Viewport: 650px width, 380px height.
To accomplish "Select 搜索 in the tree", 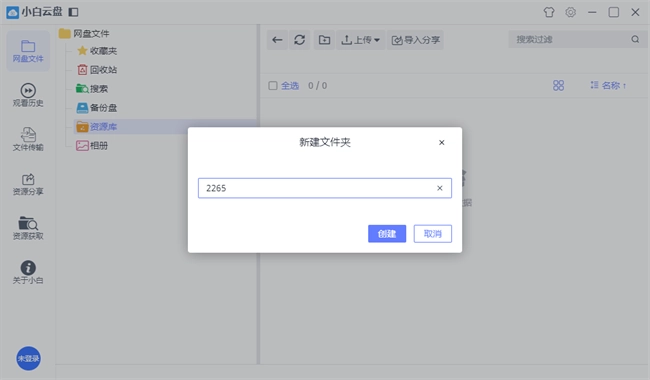I will tap(92, 89).
